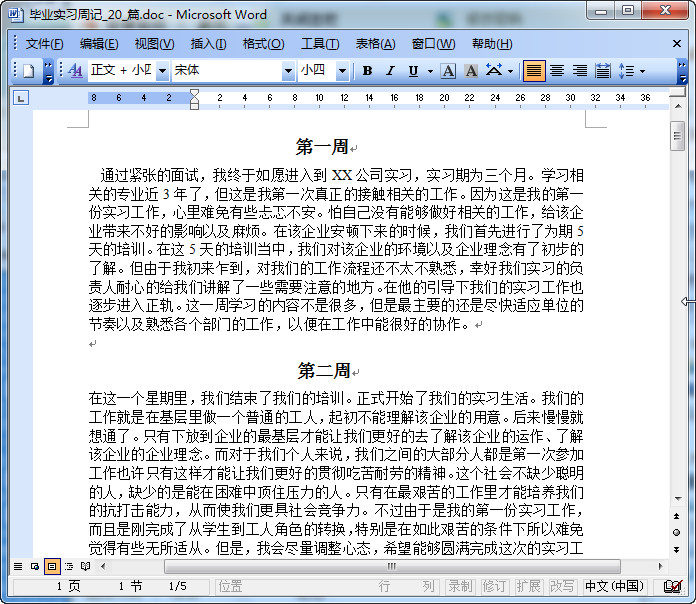
Task: Open the Character Scaling dropdown arrow
Action: click(x=510, y=71)
